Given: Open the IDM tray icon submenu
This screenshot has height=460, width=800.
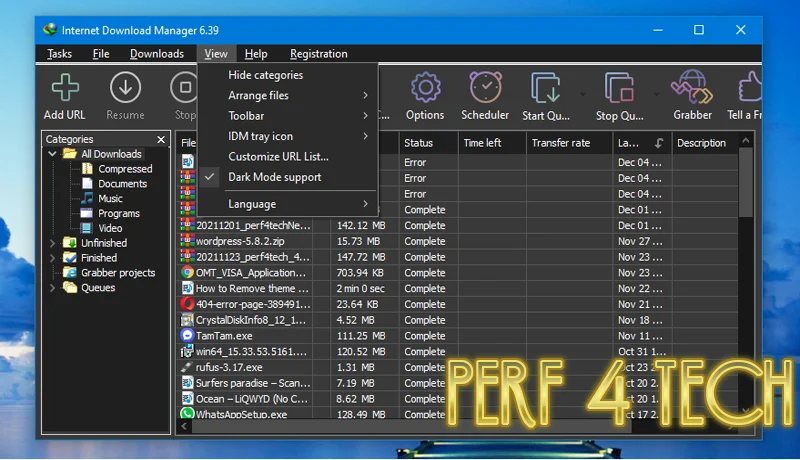Looking at the screenshot, I should pos(287,136).
